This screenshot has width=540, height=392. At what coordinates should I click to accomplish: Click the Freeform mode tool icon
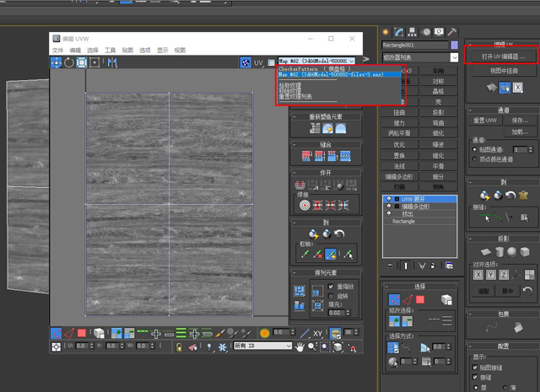[95, 62]
